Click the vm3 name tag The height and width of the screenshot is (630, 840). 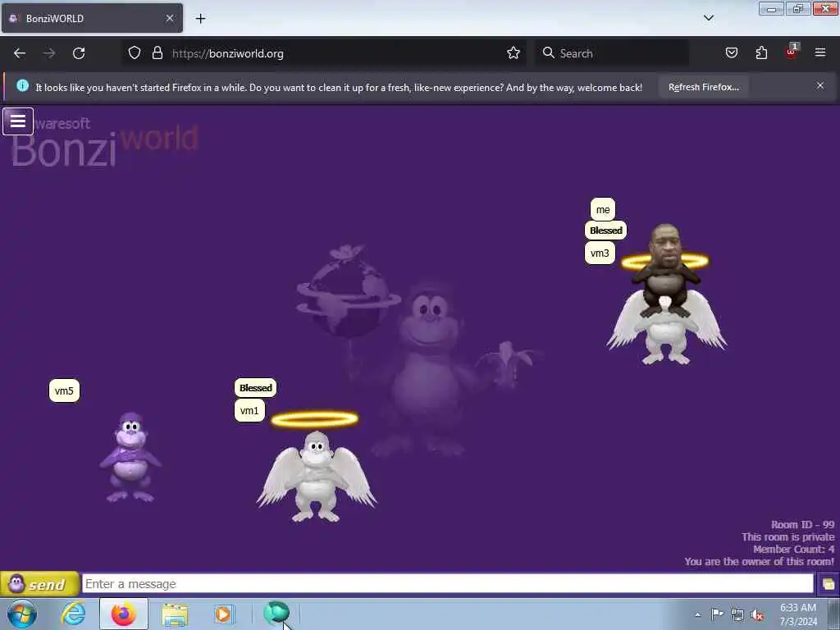[x=600, y=253]
